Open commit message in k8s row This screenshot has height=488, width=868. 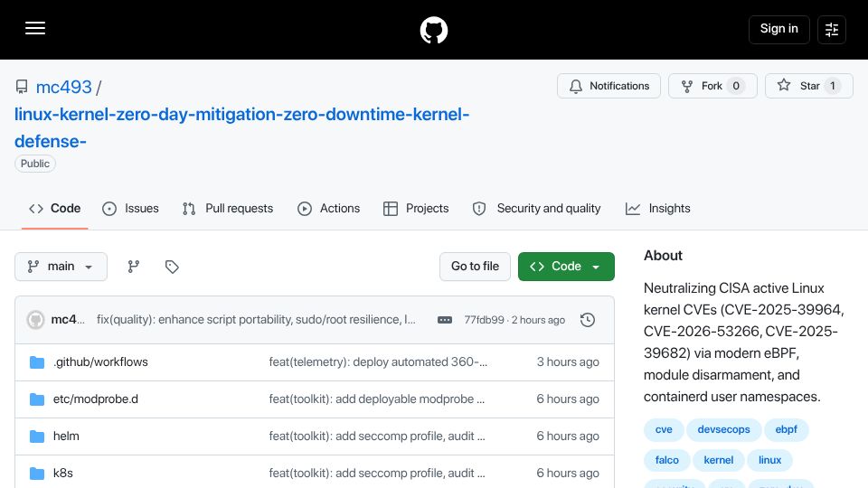(377, 473)
